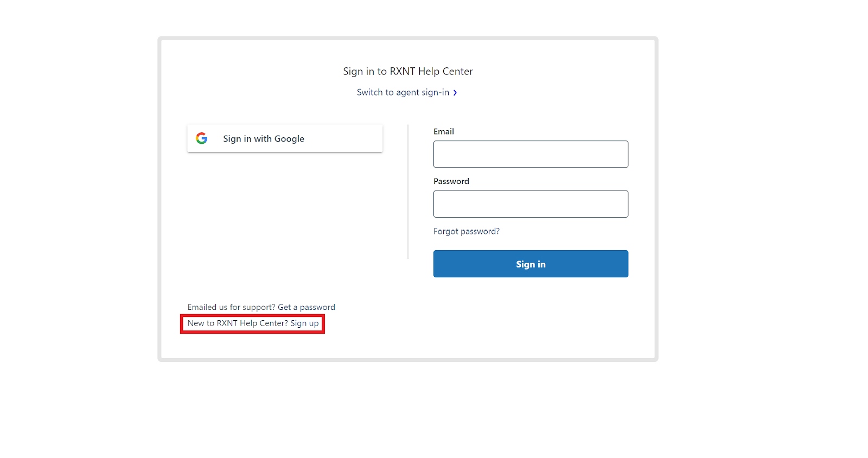This screenshot has width=868, height=458.
Task: Click the Sign in with Google card
Action: click(x=285, y=138)
